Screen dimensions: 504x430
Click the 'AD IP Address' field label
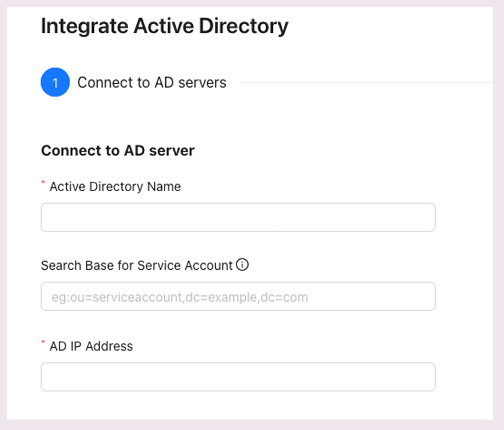91,346
